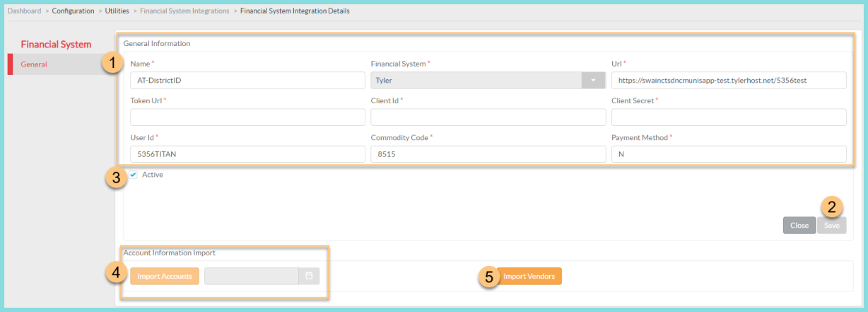This screenshot has height=312, width=868.
Task: Select the Payment Method input
Action: point(728,154)
